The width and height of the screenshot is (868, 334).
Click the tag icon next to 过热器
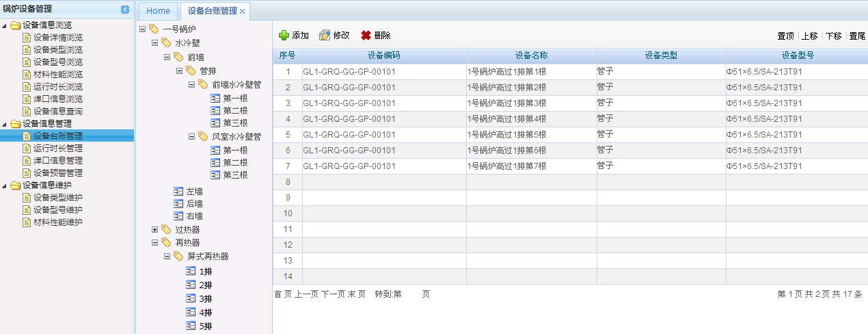coord(166,229)
